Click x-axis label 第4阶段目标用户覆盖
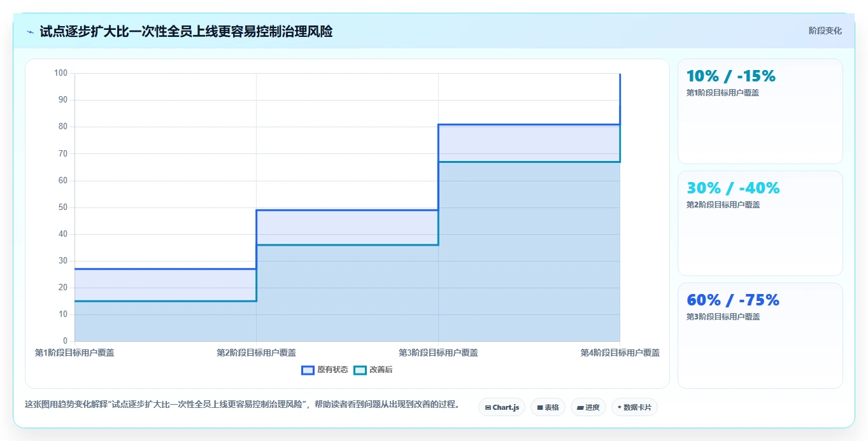Viewport: 868px width, 441px height. tap(620, 353)
